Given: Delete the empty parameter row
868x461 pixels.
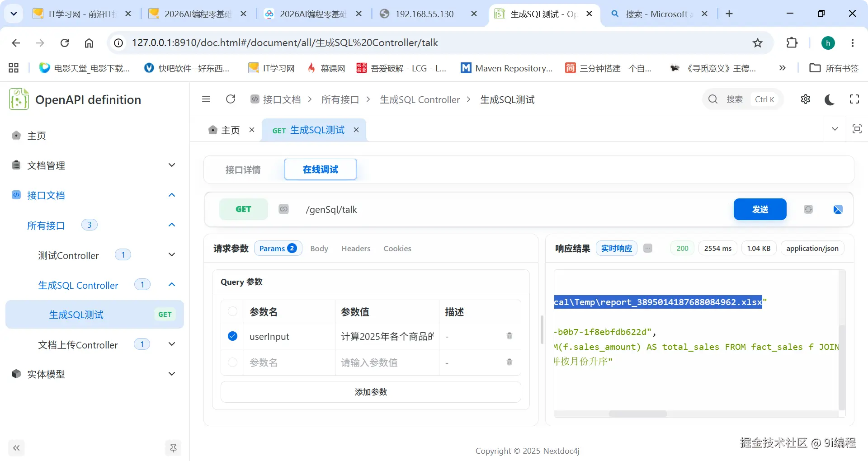Looking at the screenshot, I should 509,362.
